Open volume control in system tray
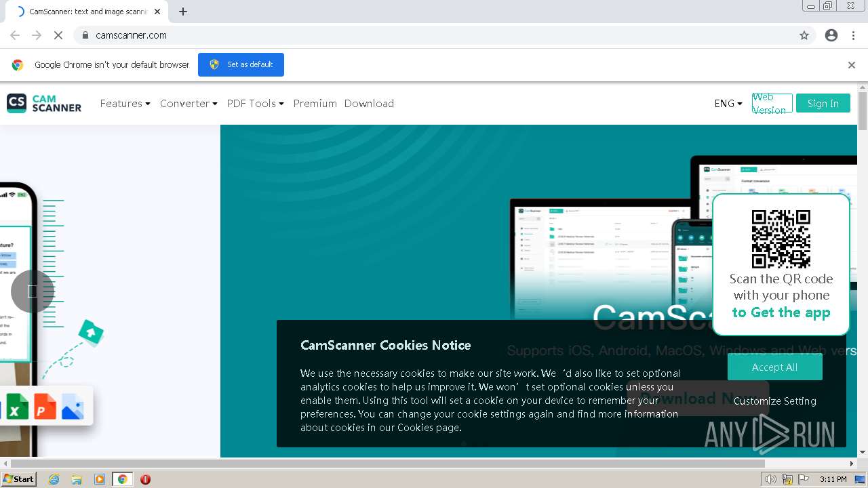This screenshot has width=868, height=488. 771,479
